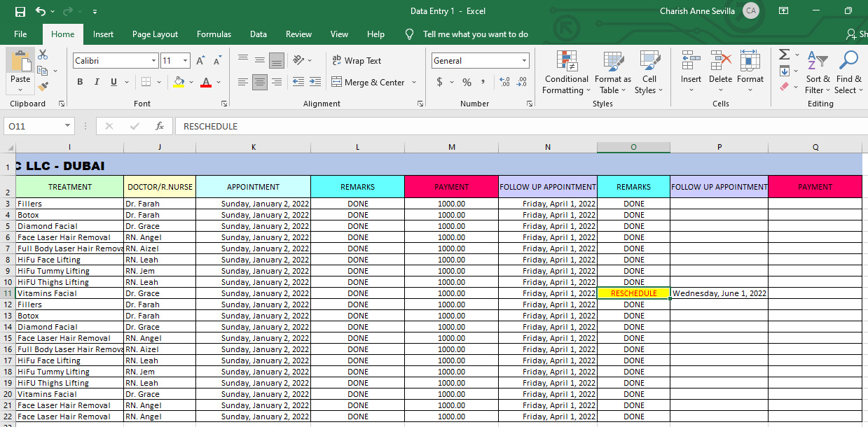
Task: Expand the Name Box dropdown arrow
Action: [68, 127]
